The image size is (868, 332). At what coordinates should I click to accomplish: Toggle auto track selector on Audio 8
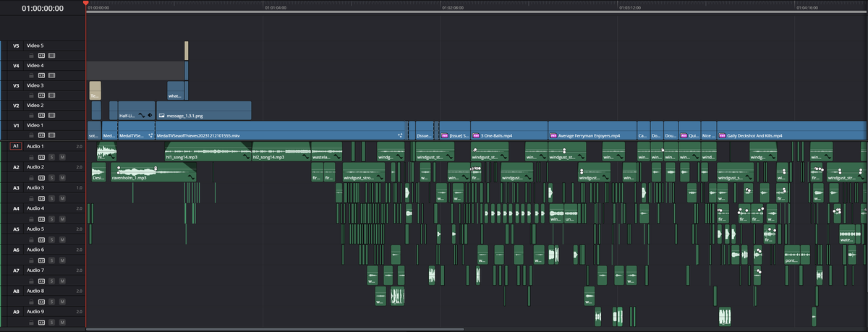tap(42, 301)
